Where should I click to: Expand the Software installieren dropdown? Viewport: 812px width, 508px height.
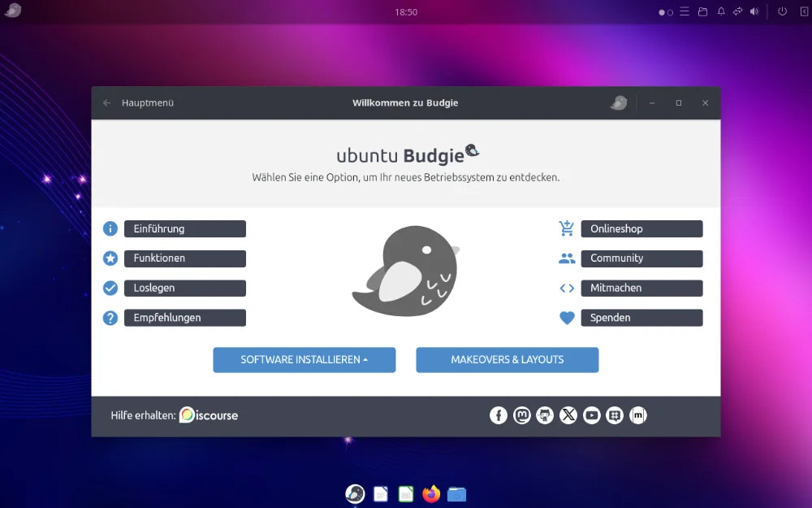click(304, 360)
